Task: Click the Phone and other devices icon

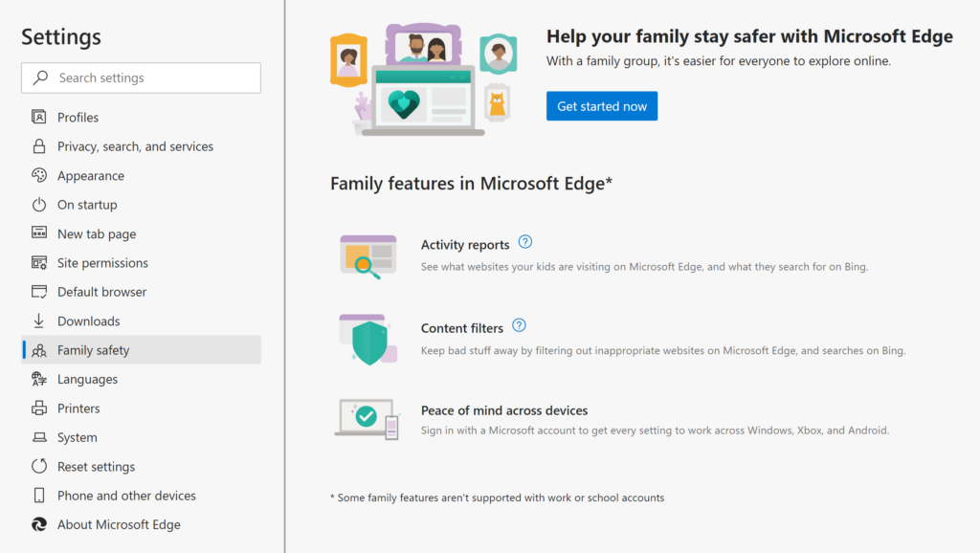Action: [x=38, y=496]
